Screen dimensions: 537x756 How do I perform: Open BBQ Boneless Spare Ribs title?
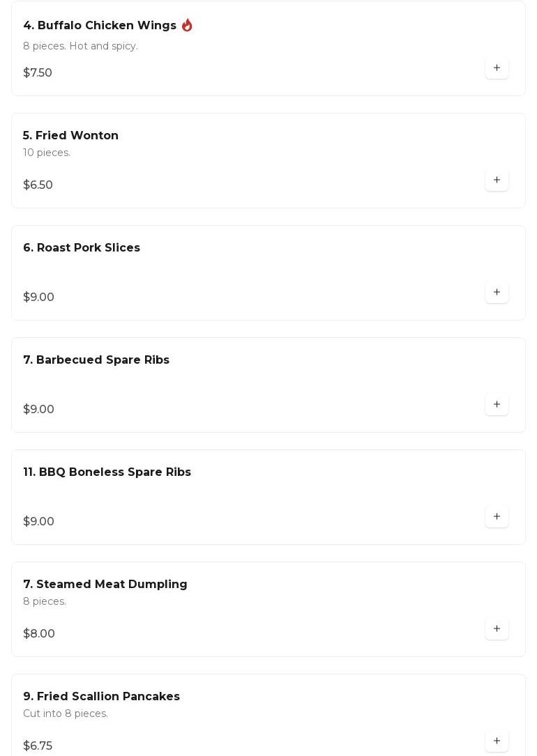click(x=107, y=472)
